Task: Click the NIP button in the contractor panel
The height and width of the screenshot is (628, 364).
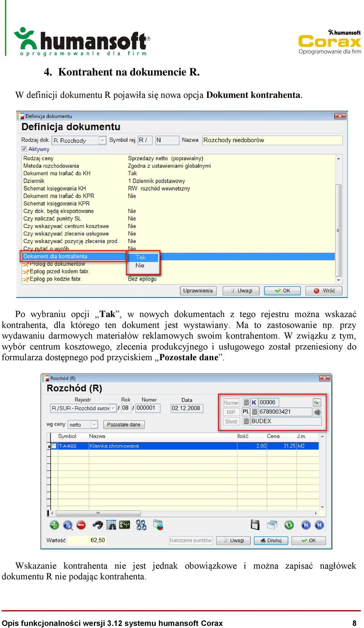Action: pyautogui.click(x=231, y=412)
